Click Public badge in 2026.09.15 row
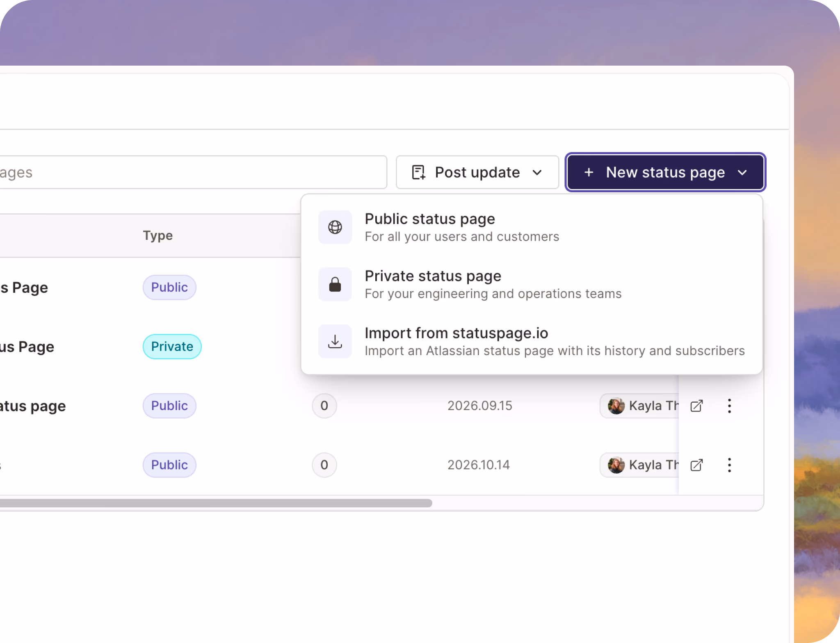This screenshot has height=643, width=840. click(169, 406)
